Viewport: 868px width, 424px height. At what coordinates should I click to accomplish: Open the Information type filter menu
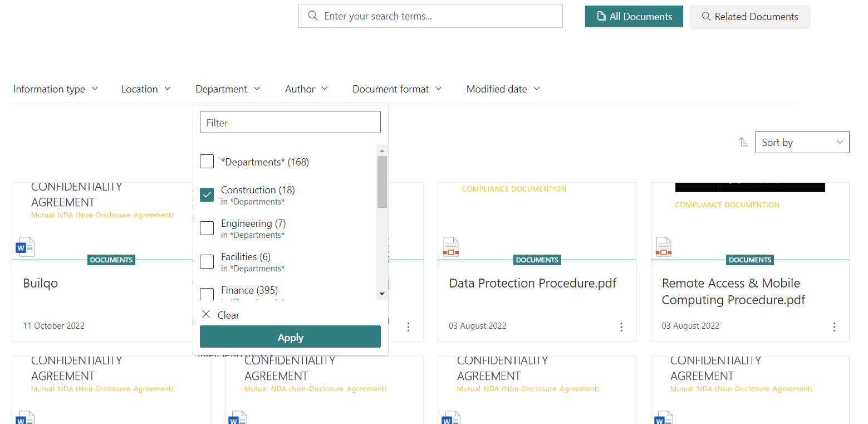[x=55, y=89]
